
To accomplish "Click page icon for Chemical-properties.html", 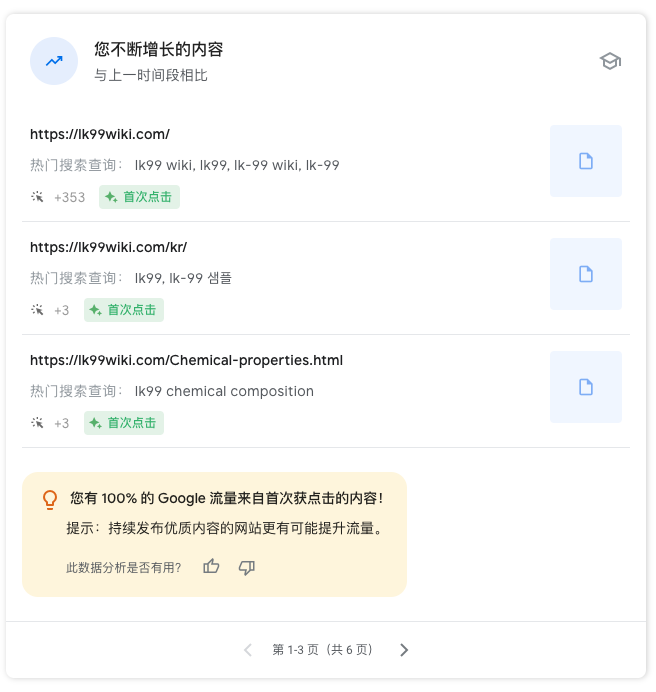I will [x=586, y=387].
